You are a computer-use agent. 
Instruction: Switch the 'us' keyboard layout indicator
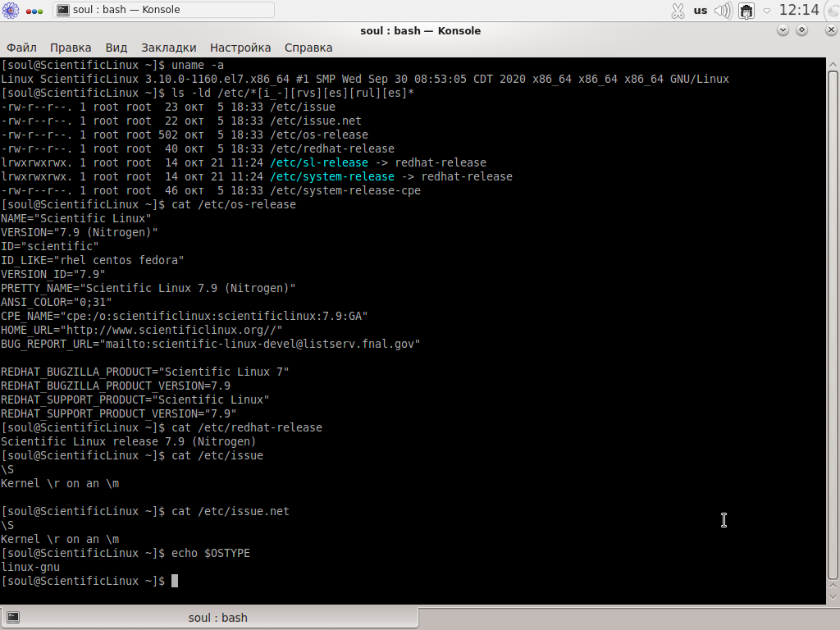click(701, 10)
